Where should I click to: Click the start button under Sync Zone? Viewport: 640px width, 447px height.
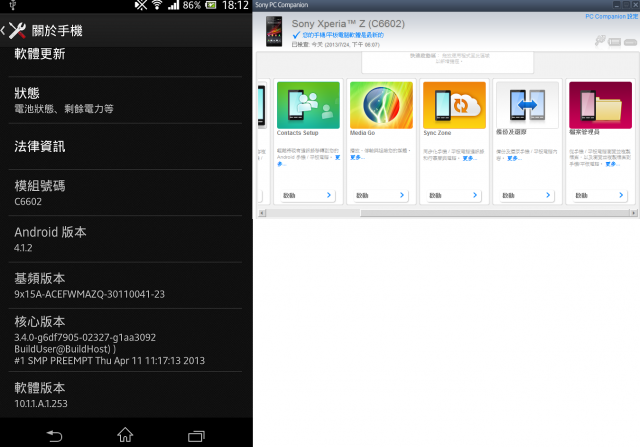coord(453,196)
